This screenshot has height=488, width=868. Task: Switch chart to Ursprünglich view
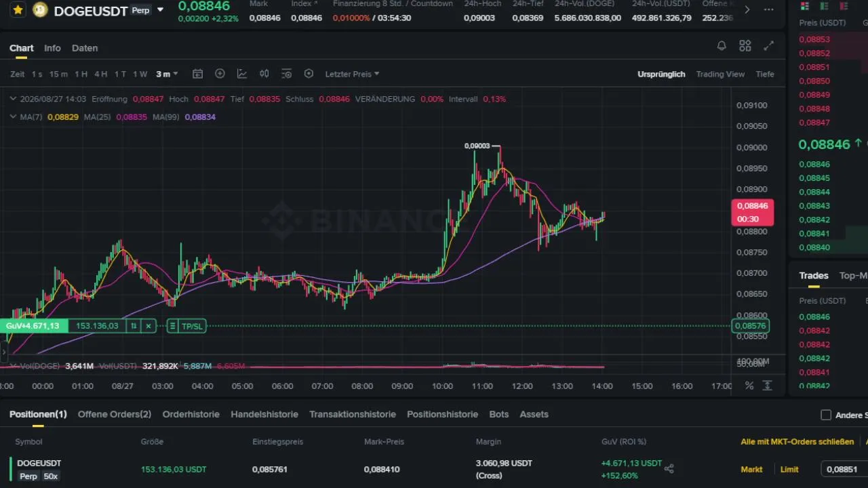661,74
